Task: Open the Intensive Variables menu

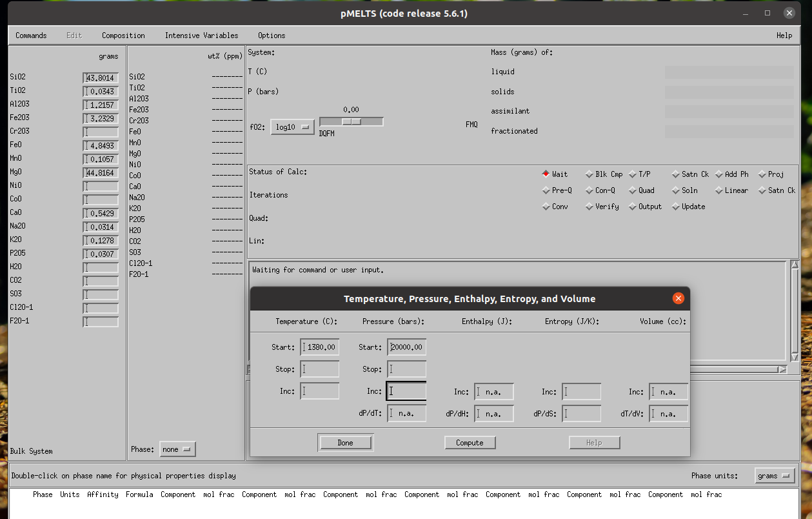Action: point(201,36)
